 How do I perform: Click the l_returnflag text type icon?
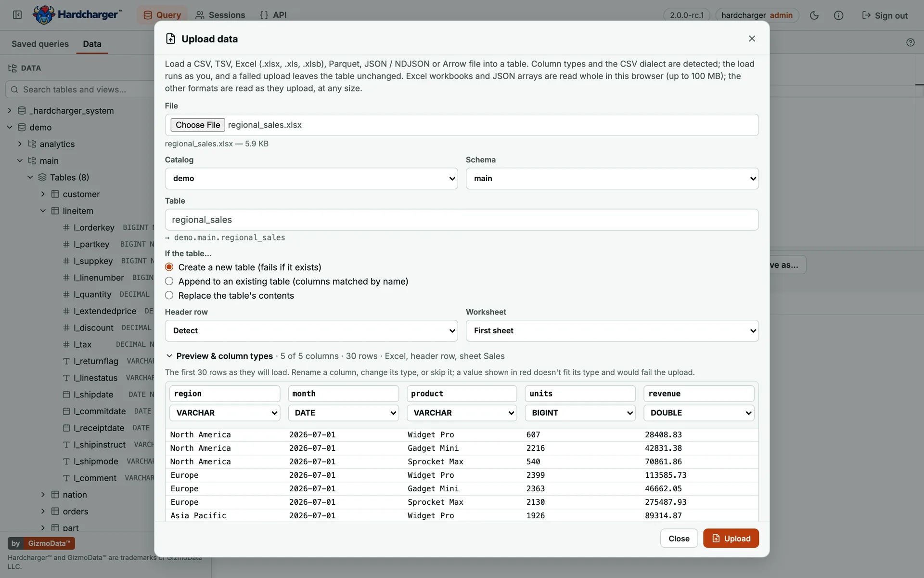tap(66, 361)
